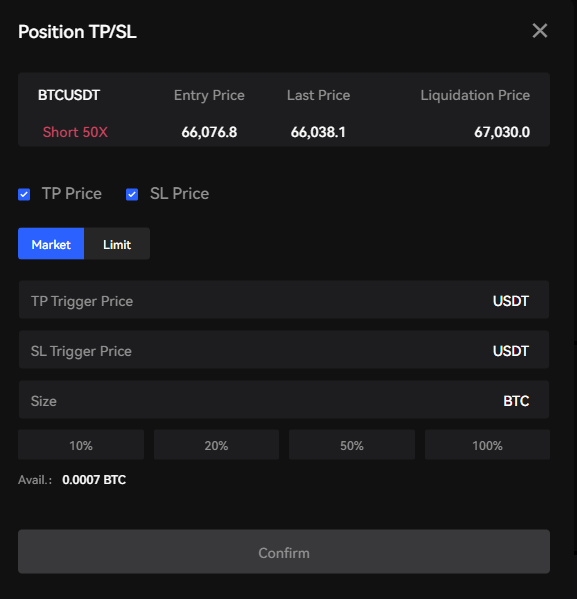Switch to the Limit order tab
577x599 pixels.
pos(117,244)
